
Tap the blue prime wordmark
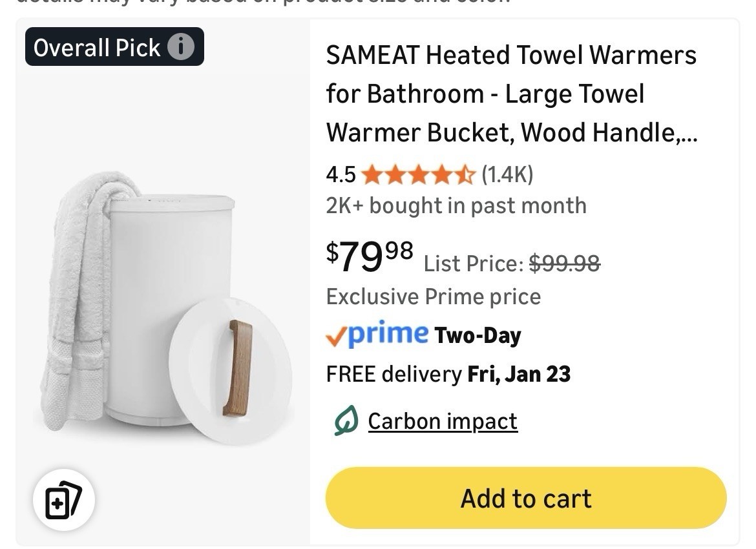[388, 334]
